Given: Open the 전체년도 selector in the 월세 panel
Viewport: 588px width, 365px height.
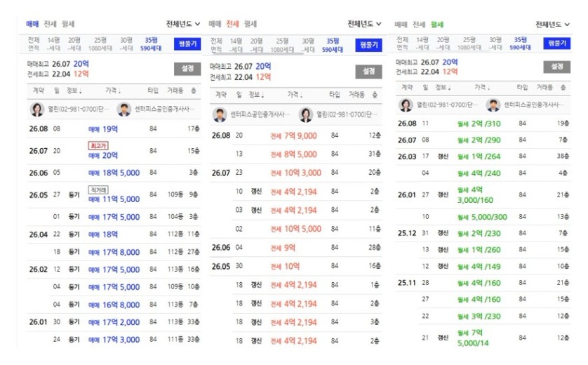Looking at the screenshot, I should coord(552,25).
